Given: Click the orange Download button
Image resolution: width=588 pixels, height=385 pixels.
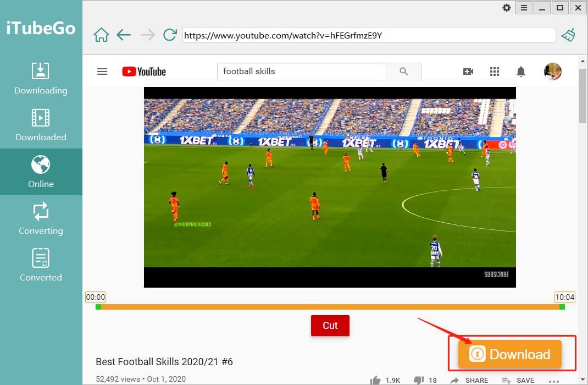Looking at the screenshot, I should pyautogui.click(x=509, y=354).
